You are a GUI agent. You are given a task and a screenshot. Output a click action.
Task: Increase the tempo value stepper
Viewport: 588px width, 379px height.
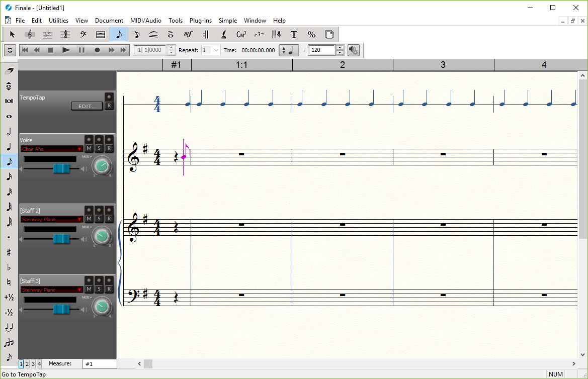(x=340, y=48)
